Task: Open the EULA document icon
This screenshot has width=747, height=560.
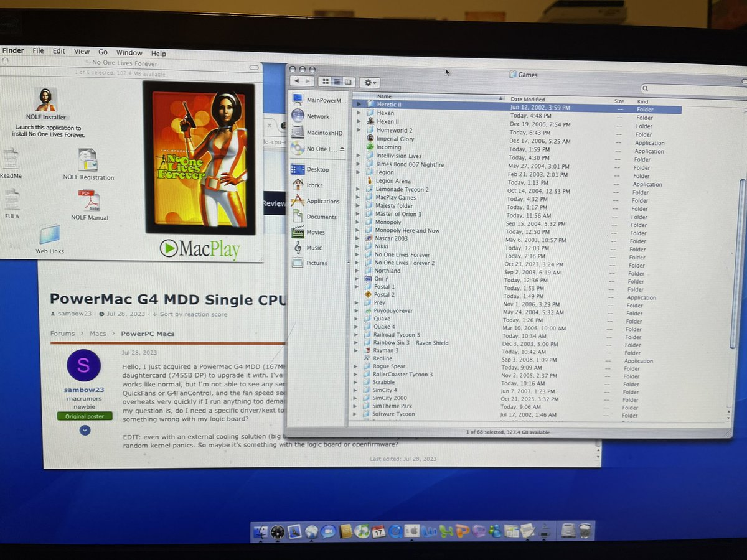Action: point(12,199)
